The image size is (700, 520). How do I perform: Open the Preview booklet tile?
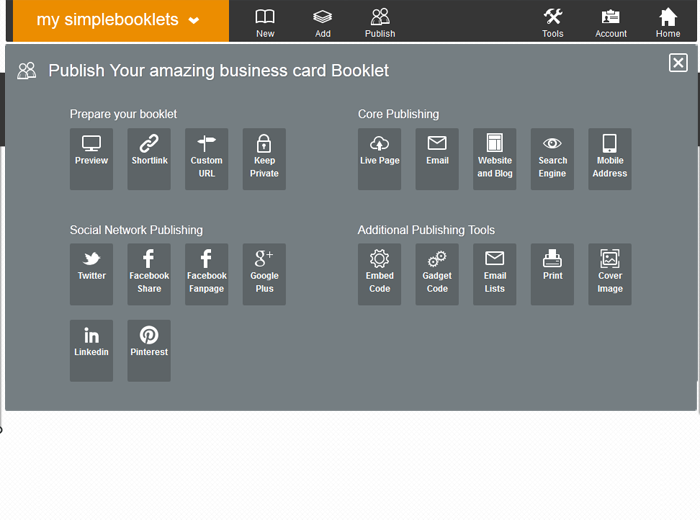point(91,158)
